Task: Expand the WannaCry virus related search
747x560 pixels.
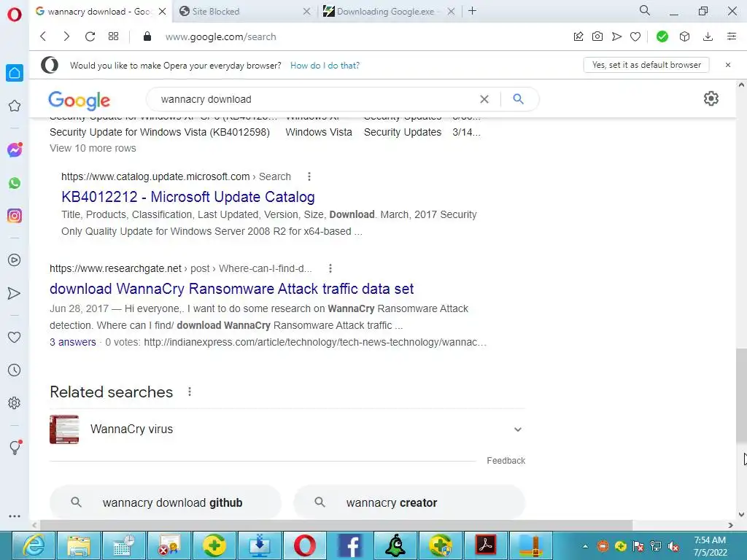Action: tap(518, 429)
